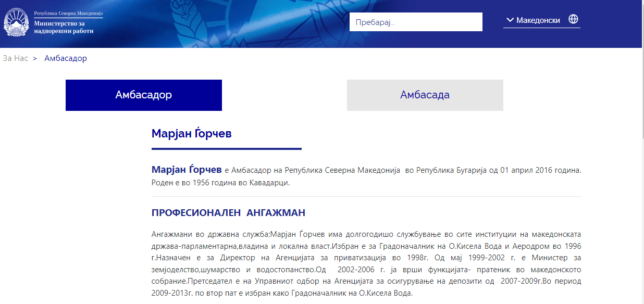Click the Амбасадор breadcrumb item
The height and width of the screenshot is (304, 644).
tap(66, 58)
